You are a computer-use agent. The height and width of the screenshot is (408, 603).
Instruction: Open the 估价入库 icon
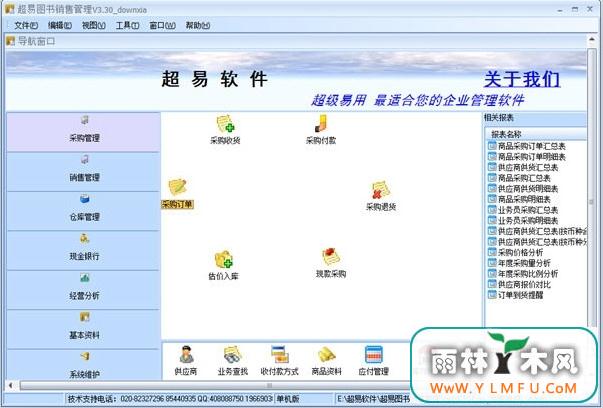(x=223, y=265)
